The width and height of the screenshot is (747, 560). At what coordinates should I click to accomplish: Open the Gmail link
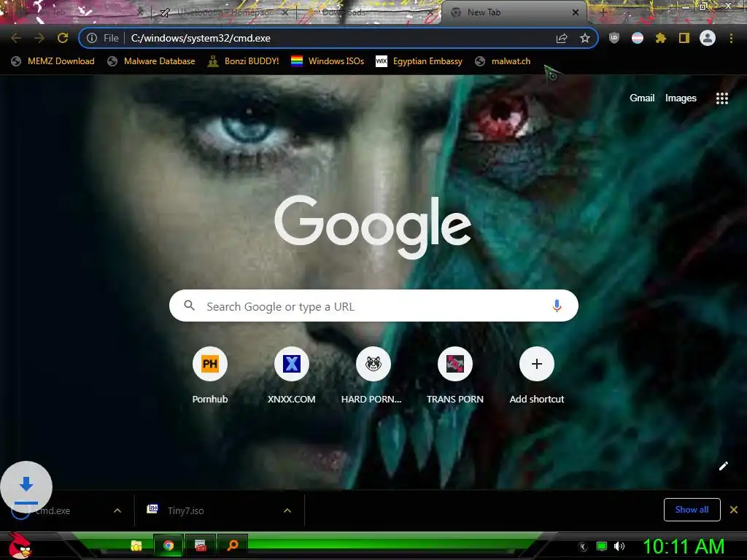click(642, 98)
